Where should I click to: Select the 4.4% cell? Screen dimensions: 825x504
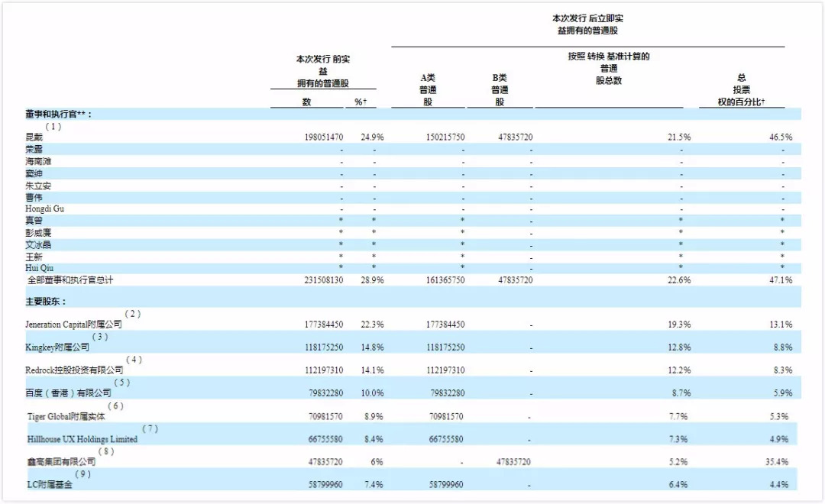point(778,485)
